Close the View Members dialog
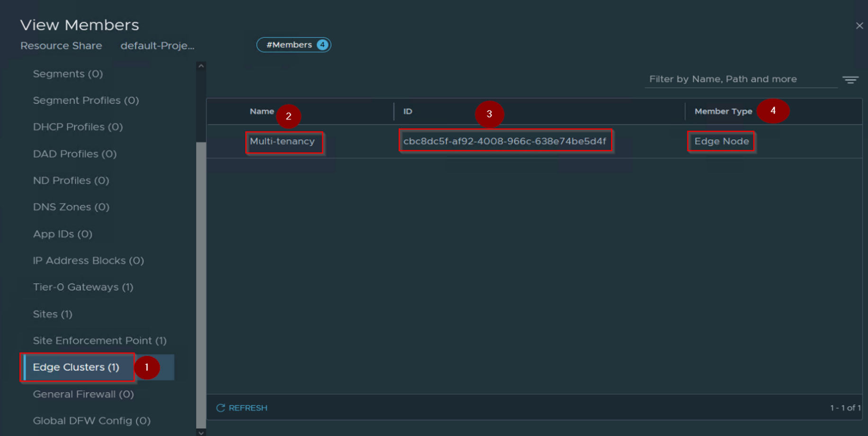 coord(859,26)
